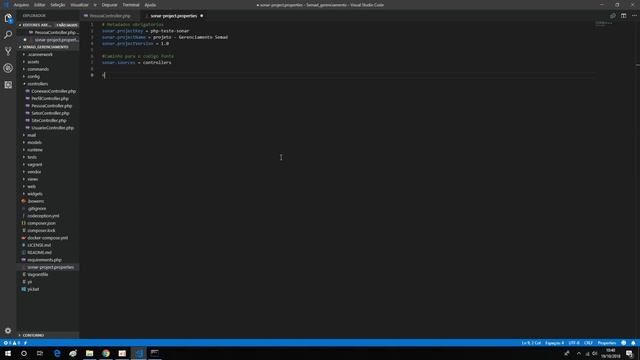Open the Arquivo menu
This screenshot has height=360, width=640.
pyautogui.click(x=21, y=5)
